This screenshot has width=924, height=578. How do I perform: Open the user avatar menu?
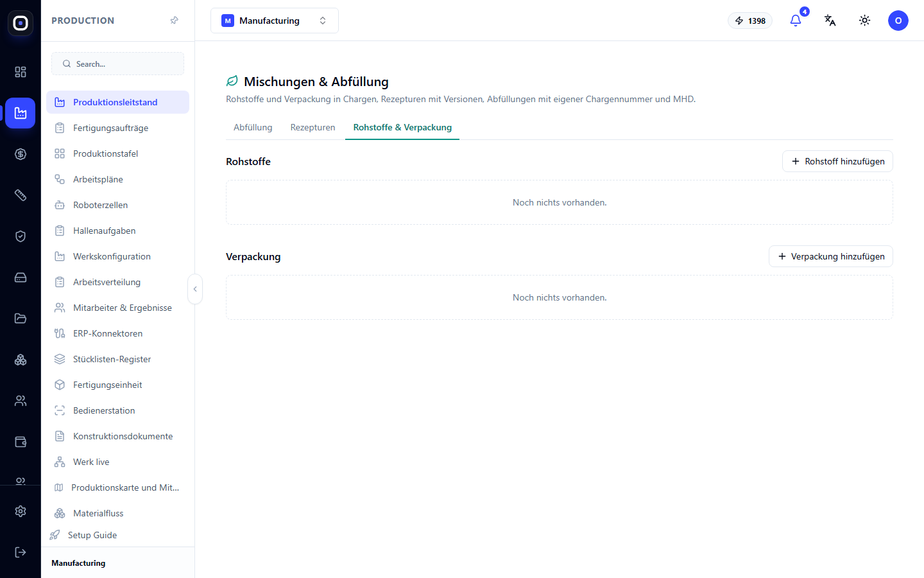coord(898,21)
